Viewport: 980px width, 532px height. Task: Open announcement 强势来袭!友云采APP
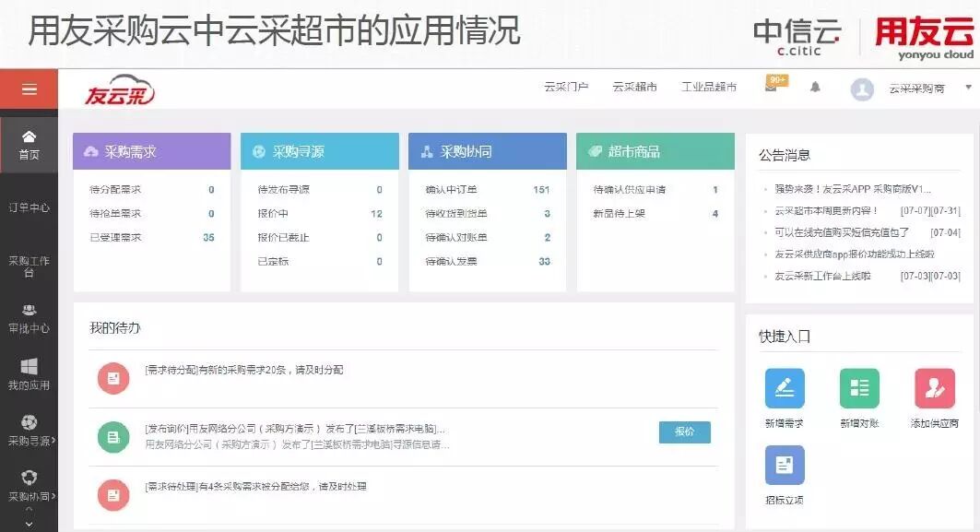coord(853,189)
